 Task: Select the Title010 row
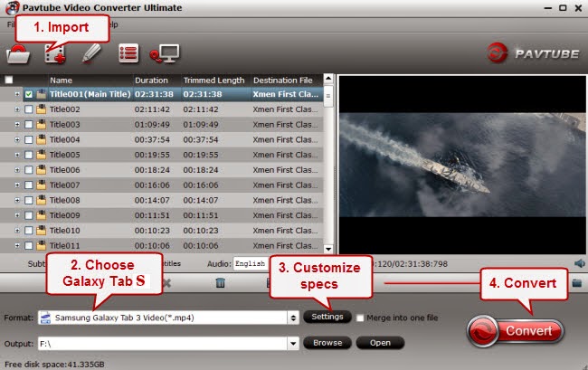162,230
